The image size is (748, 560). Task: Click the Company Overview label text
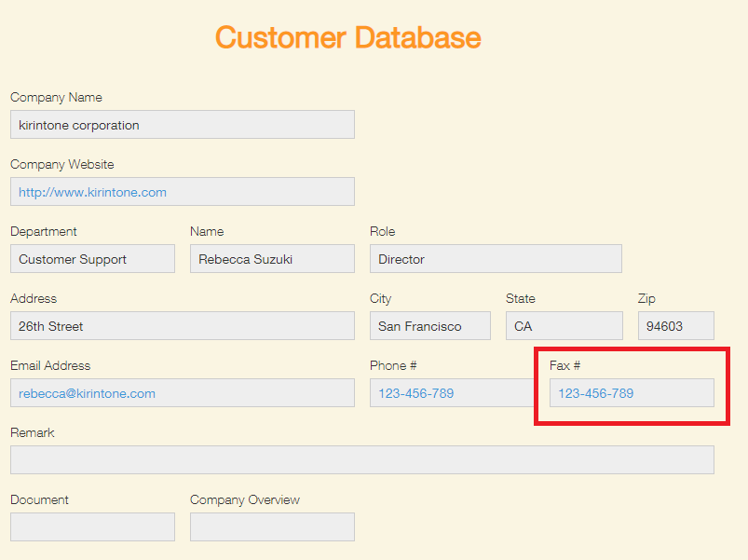click(x=244, y=499)
